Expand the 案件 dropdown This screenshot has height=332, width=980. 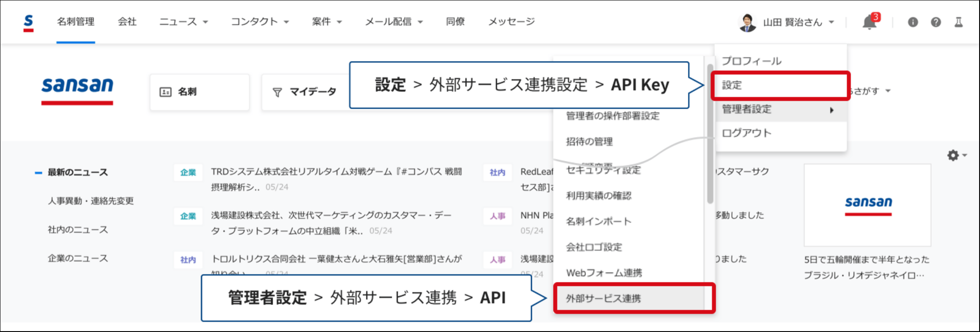click(327, 22)
